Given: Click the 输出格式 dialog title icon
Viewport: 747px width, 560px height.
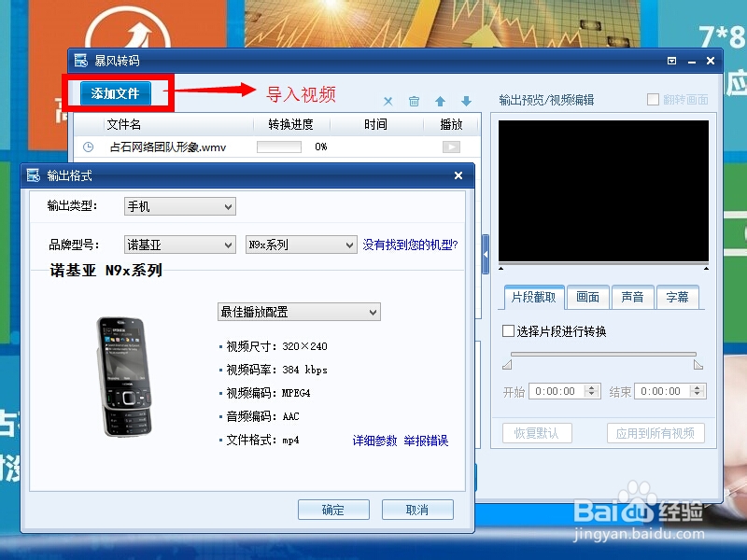Looking at the screenshot, I should pyautogui.click(x=34, y=175).
